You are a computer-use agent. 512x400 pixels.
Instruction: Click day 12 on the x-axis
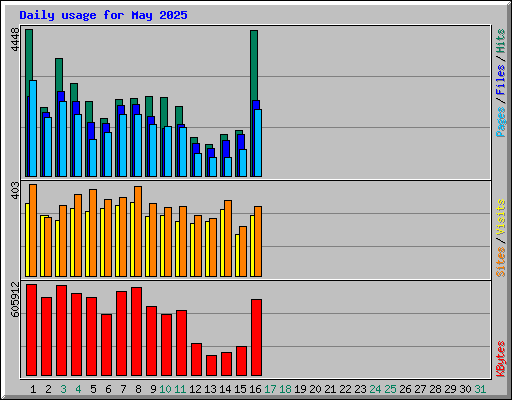(195, 389)
